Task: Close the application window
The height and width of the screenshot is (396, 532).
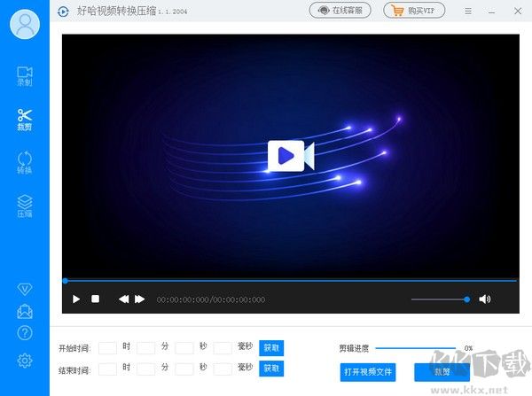Action: [x=518, y=12]
